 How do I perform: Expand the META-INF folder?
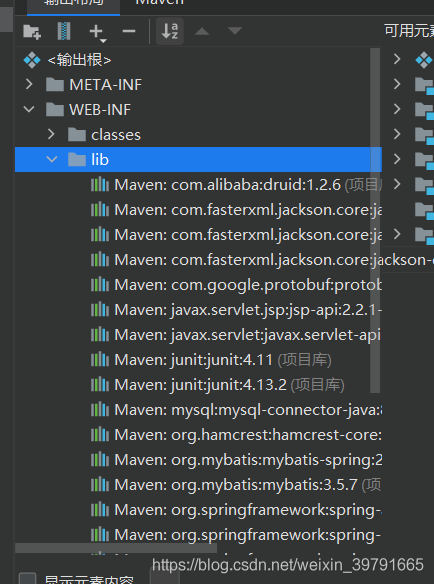(29, 85)
